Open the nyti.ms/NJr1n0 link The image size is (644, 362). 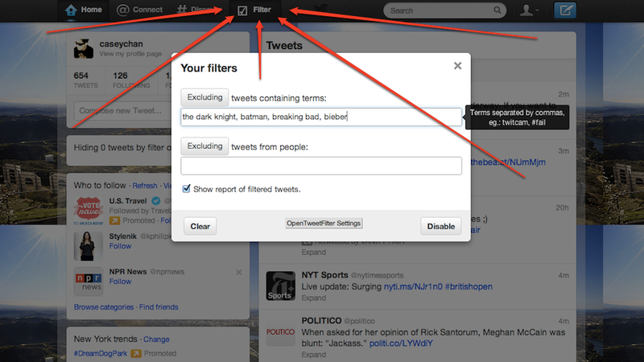tap(413, 286)
